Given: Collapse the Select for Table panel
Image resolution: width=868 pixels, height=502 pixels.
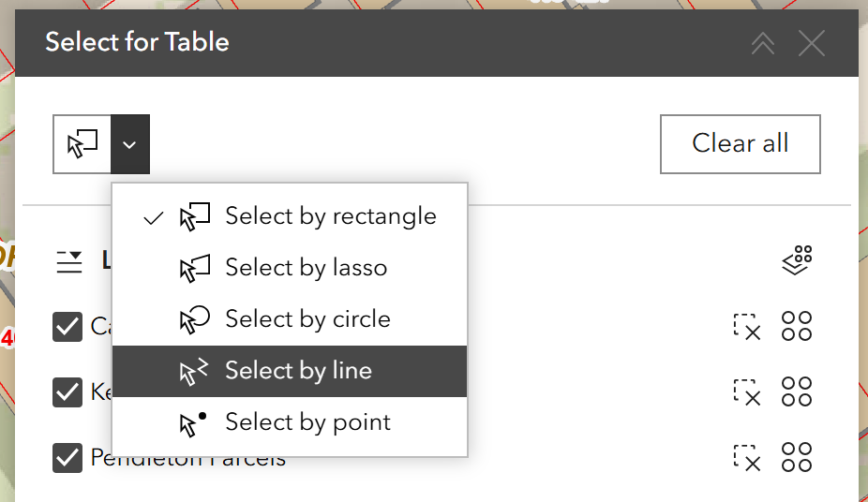Looking at the screenshot, I should [x=763, y=43].
